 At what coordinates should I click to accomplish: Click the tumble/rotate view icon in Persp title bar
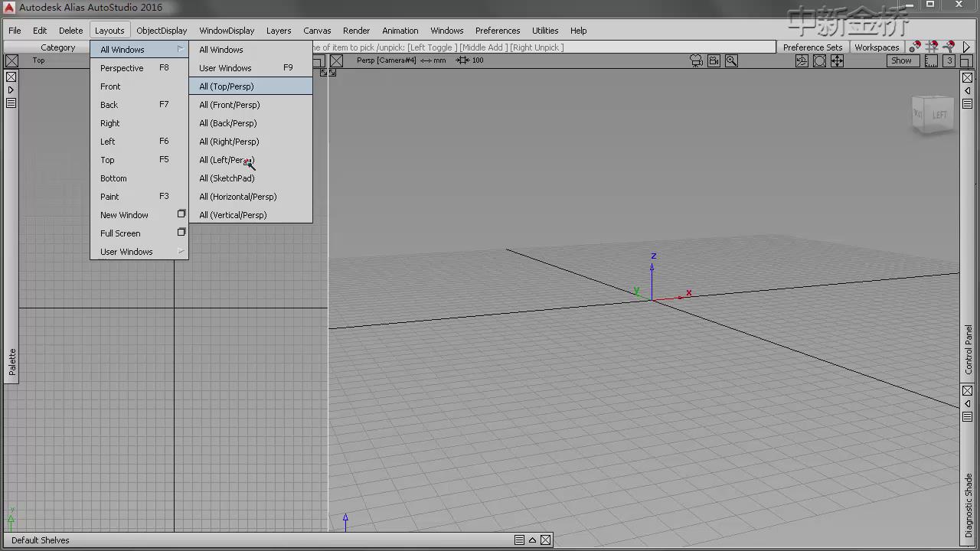click(x=802, y=60)
